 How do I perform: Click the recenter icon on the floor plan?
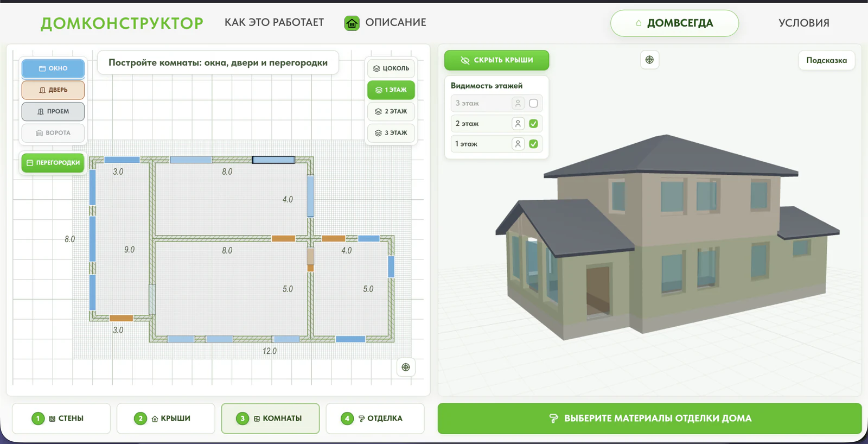(x=406, y=367)
